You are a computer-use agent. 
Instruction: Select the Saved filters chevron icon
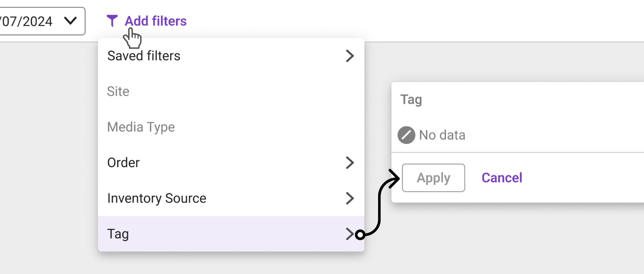click(x=350, y=56)
